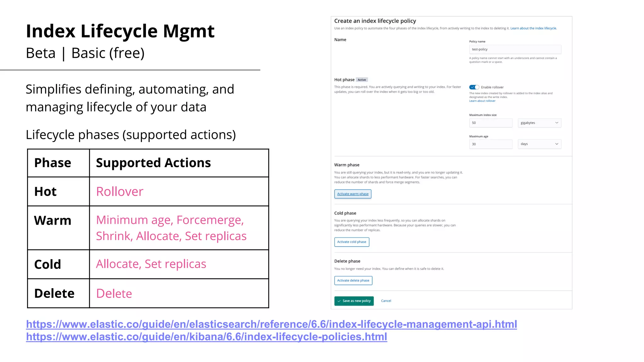The width and height of the screenshot is (644, 362).
Task: Toggle the Enable rollover switch
Action: point(474,87)
